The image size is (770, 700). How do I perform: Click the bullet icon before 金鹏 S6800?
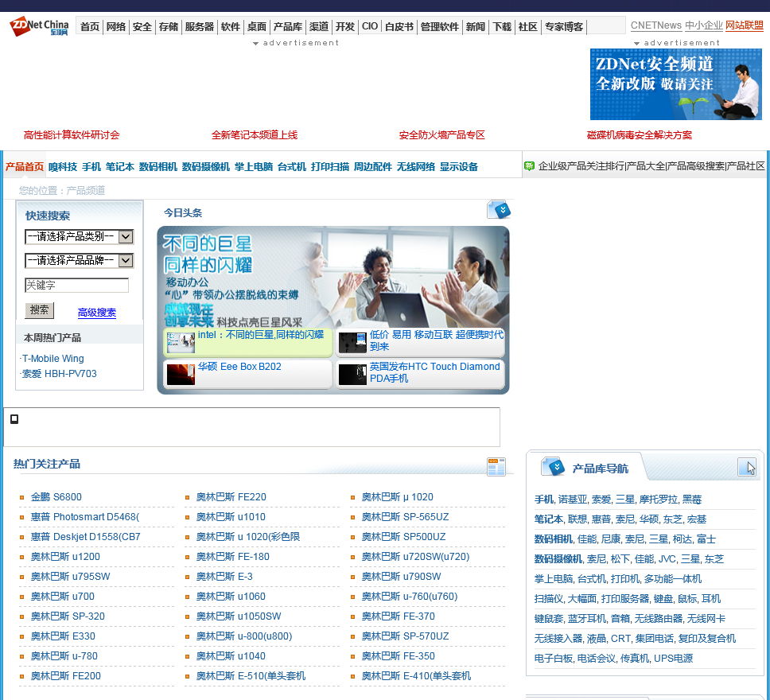click(x=21, y=498)
